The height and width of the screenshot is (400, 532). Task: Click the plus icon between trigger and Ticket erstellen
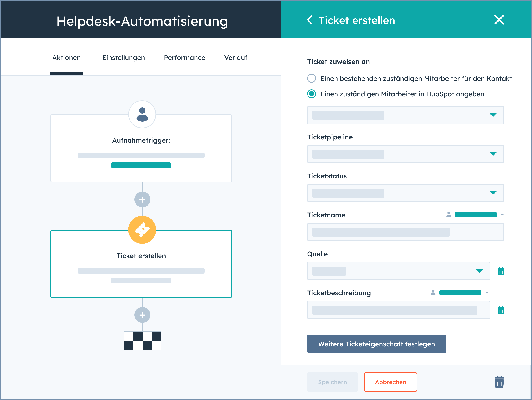coord(142,199)
